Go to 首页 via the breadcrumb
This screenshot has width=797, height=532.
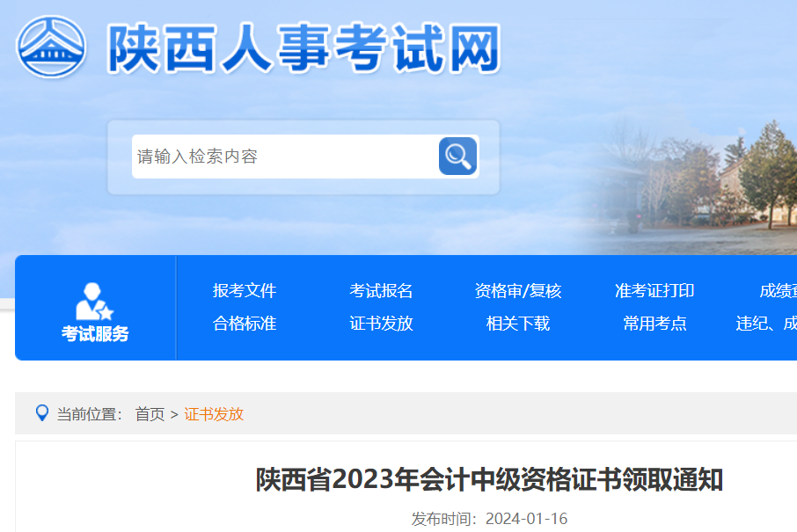click(150, 414)
